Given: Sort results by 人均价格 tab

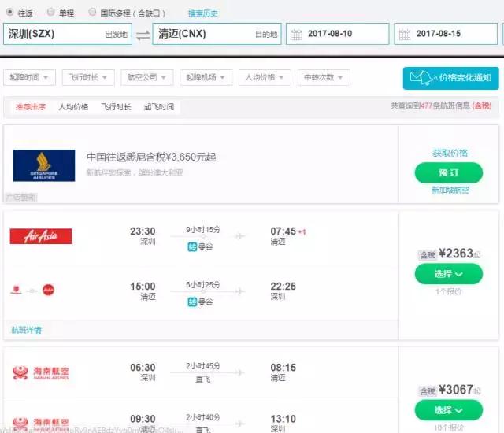Looking at the screenshot, I should 73,106.
